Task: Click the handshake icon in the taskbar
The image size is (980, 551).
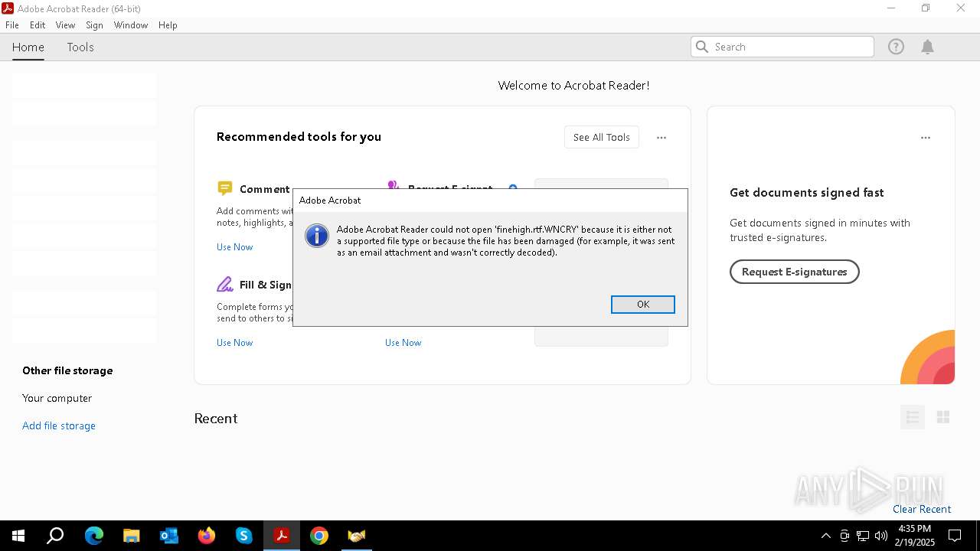Action: click(x=357, y=536)
